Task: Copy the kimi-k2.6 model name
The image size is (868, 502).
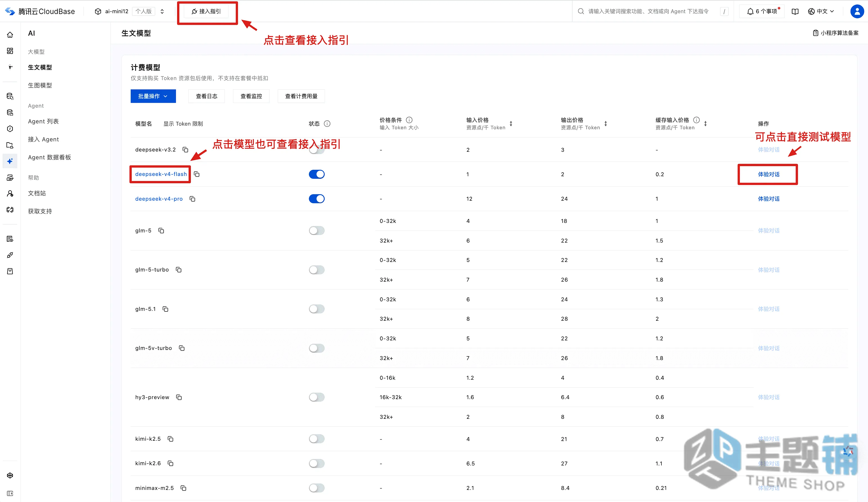Action: (x=171, y=463)
